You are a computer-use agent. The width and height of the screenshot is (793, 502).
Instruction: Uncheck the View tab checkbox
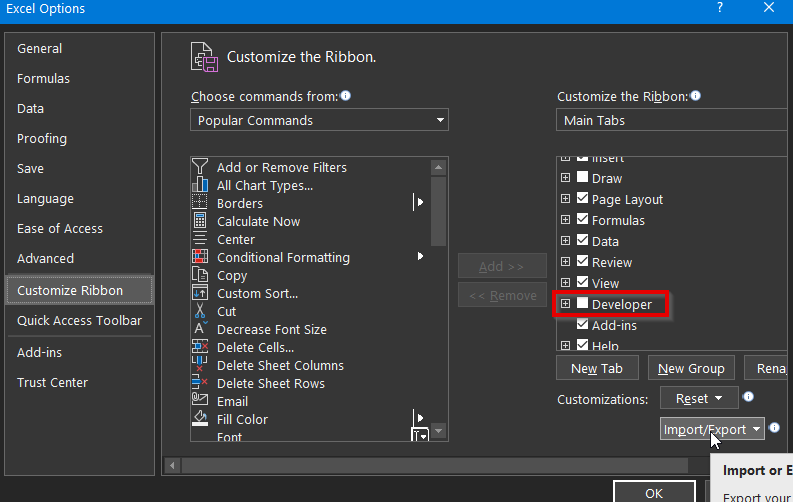[x=583, y=282]
